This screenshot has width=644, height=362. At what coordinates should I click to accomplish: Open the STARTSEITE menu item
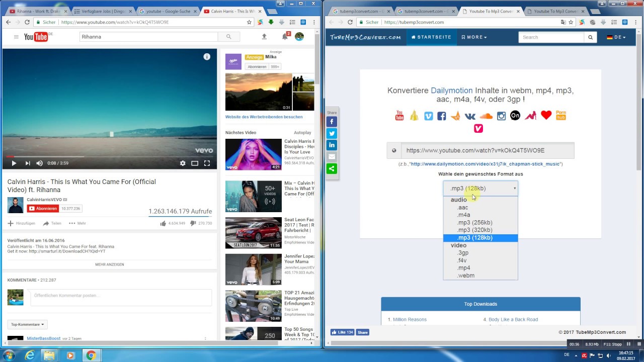click(x=431, y=37)
